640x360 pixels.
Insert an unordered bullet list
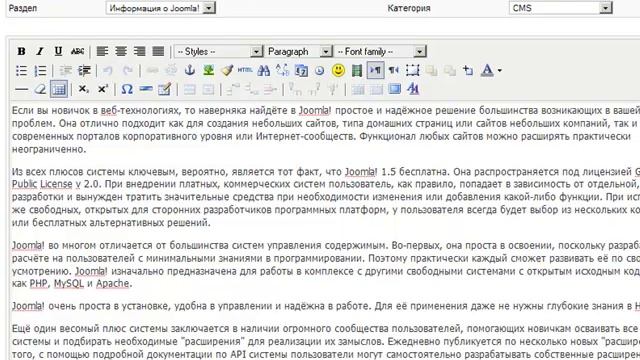pyautogui.click(x=21, y=71)
